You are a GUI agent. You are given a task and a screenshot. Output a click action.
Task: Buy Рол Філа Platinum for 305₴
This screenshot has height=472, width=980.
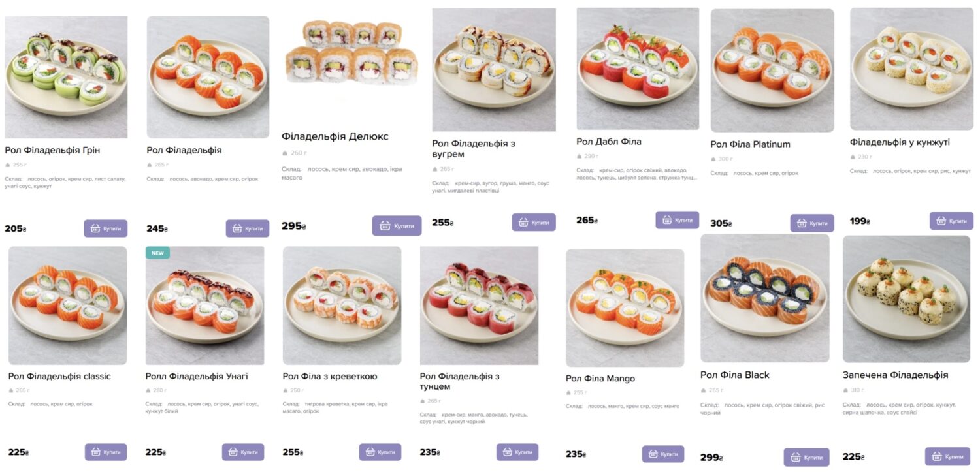pos(811,223)
